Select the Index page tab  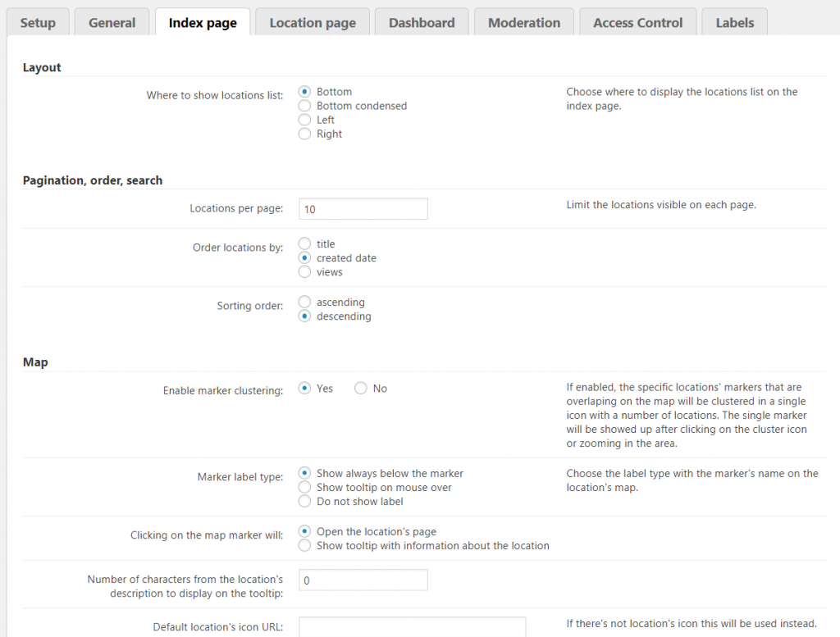coord(202,22)
